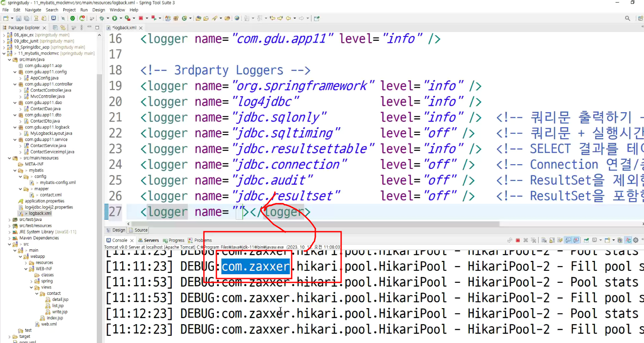Select web.xml in WEB-INF
Screen dimensions: 644x343
[49, 324]
